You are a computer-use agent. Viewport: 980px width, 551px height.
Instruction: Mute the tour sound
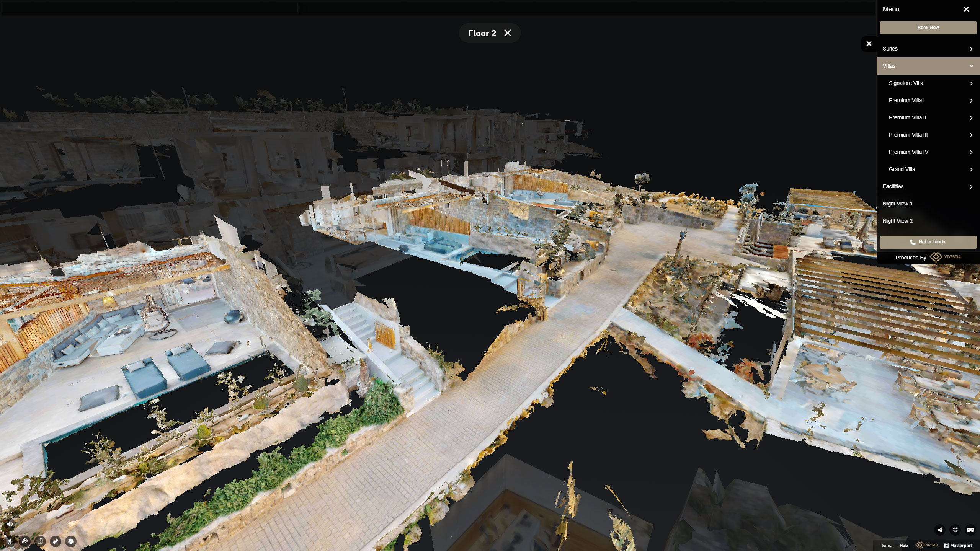tap(10, 524)
